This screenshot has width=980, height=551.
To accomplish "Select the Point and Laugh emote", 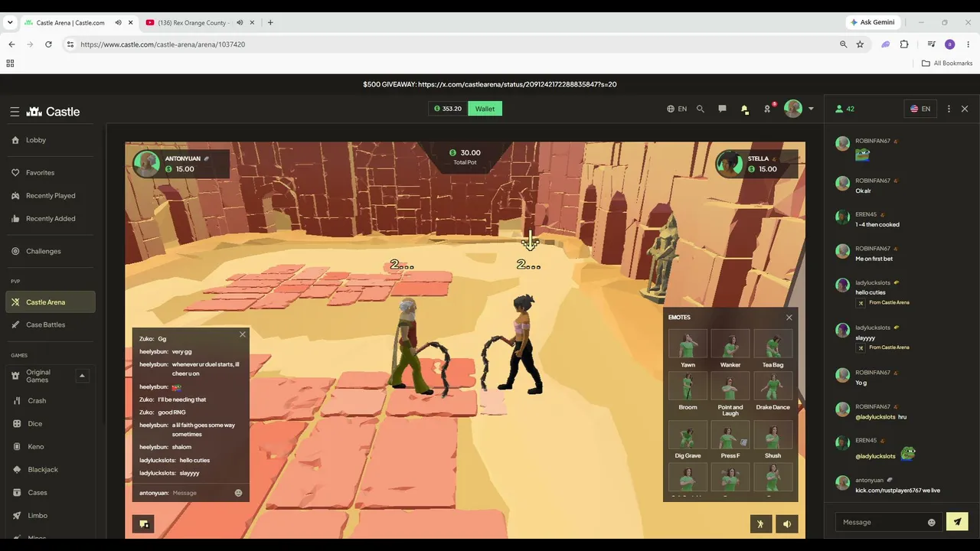I will 730,394.
